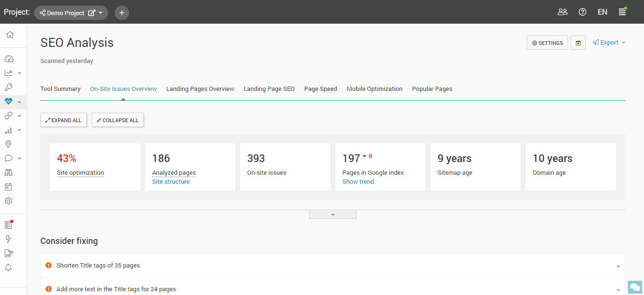Click the home icon in the sidebar

9,35
